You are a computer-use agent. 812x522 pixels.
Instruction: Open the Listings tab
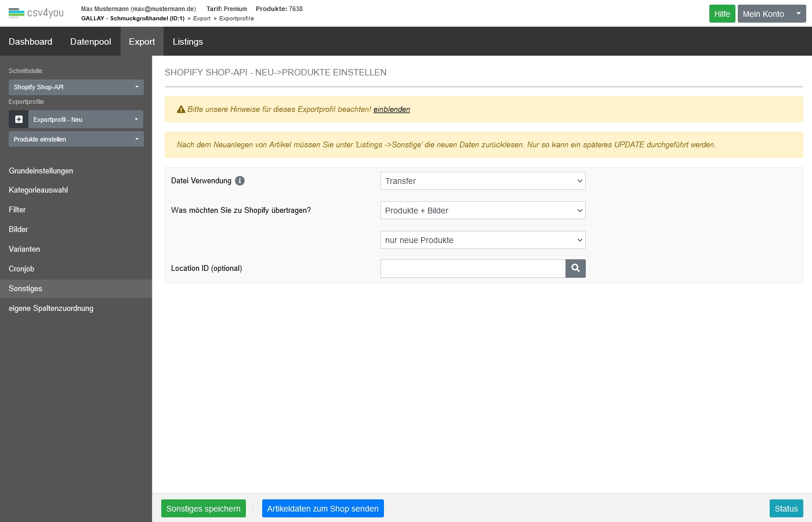click(187, 42)
